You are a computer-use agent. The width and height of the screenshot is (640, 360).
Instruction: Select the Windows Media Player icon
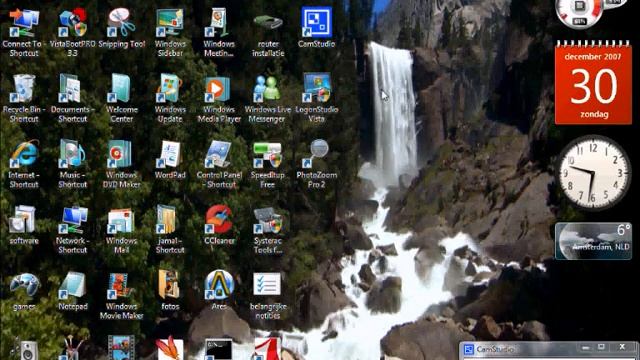[x=219, y=88]
